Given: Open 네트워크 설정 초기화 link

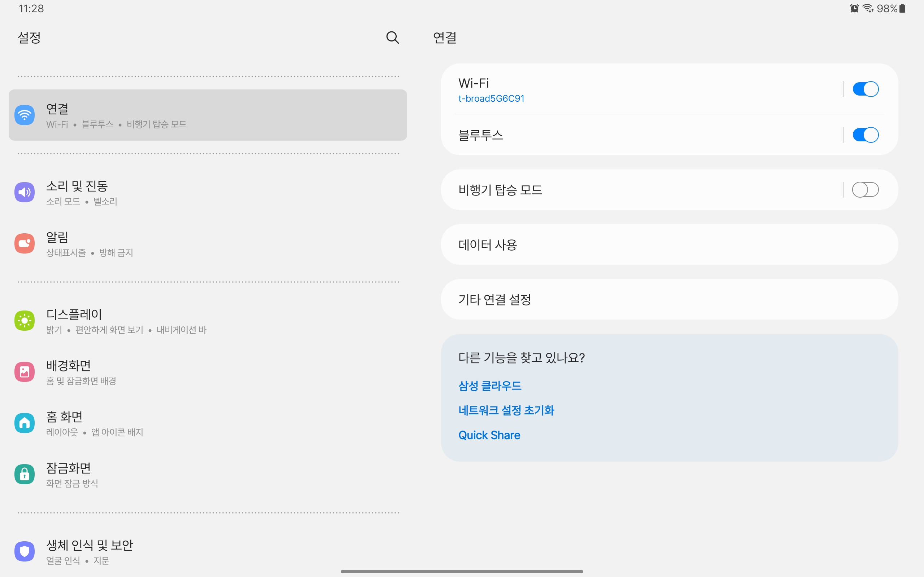Looking at the screenshot, I should [x=506, y=411].
